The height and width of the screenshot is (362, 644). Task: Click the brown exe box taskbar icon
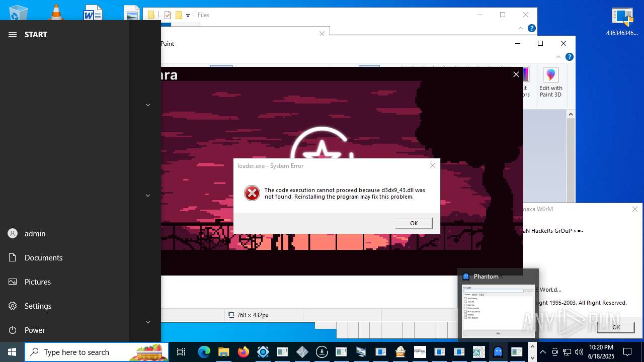click(400, 352)
